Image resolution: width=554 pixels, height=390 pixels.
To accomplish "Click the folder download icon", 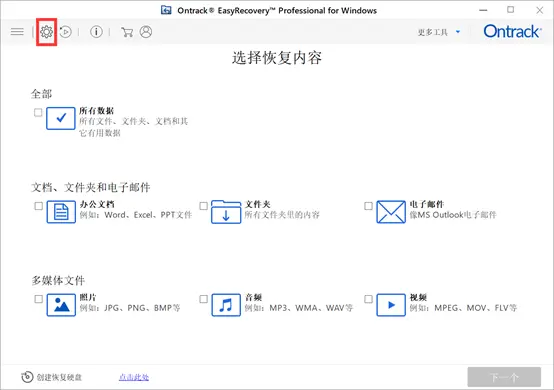I will coord(226,212).
